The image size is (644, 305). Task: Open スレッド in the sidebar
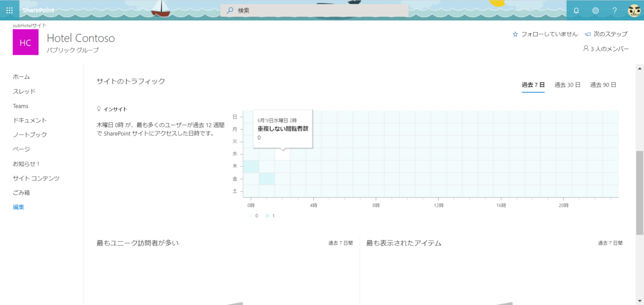pos(24,91)
